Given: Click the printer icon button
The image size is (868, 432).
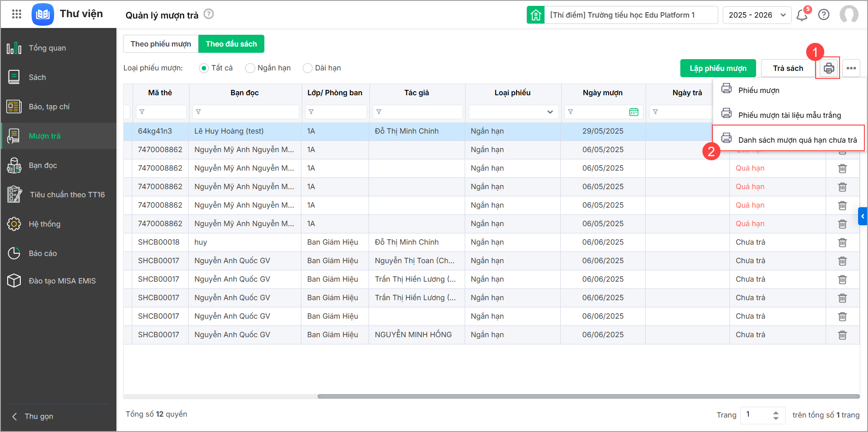Looking at the screenshot, I should pyautogui.click(x=829, y=68).
